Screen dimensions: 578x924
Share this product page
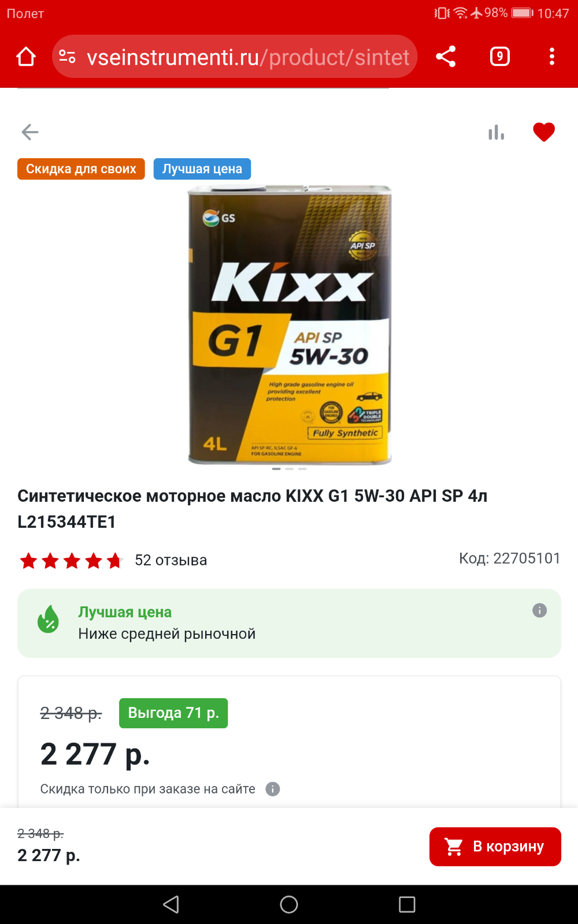click(x=446, y=57)
